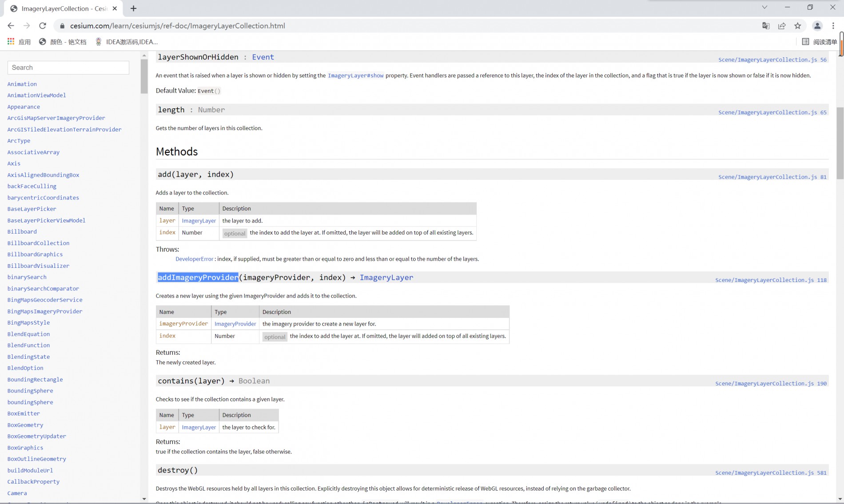Open the apps grid bookmark
This screenshot has height=504, width=844.
pyautogui.click(x=19, y=42)
